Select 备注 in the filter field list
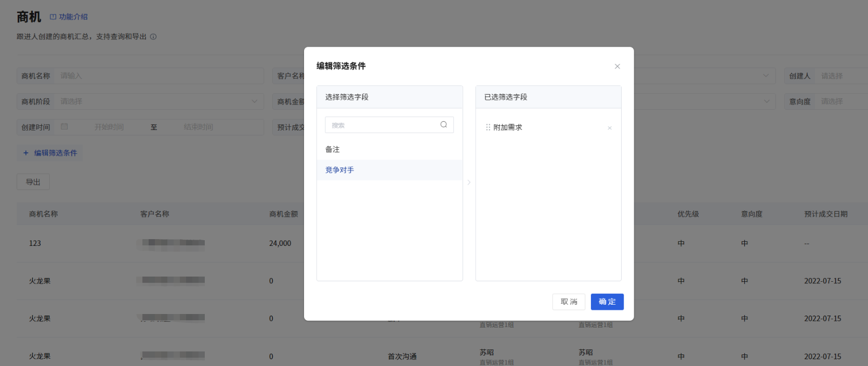This screenshot has width=868, height=366. click(389, 149)
